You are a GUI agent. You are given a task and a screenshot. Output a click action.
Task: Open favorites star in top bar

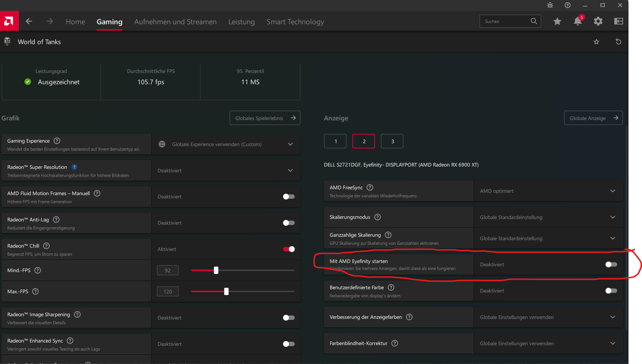click(557, 22)
